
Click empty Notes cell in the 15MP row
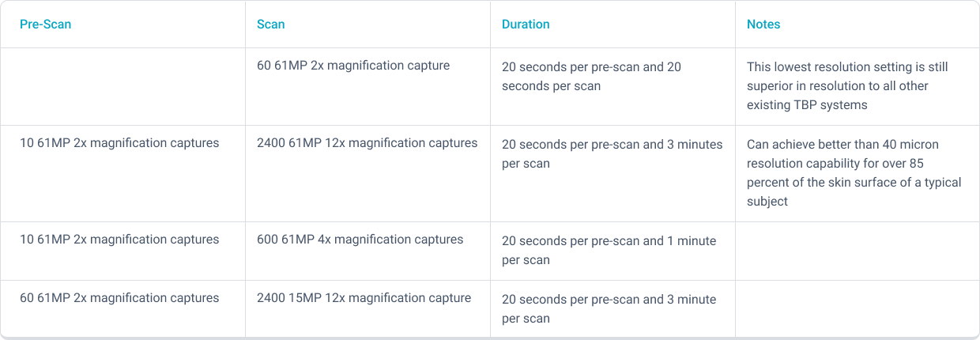[857, 309]
